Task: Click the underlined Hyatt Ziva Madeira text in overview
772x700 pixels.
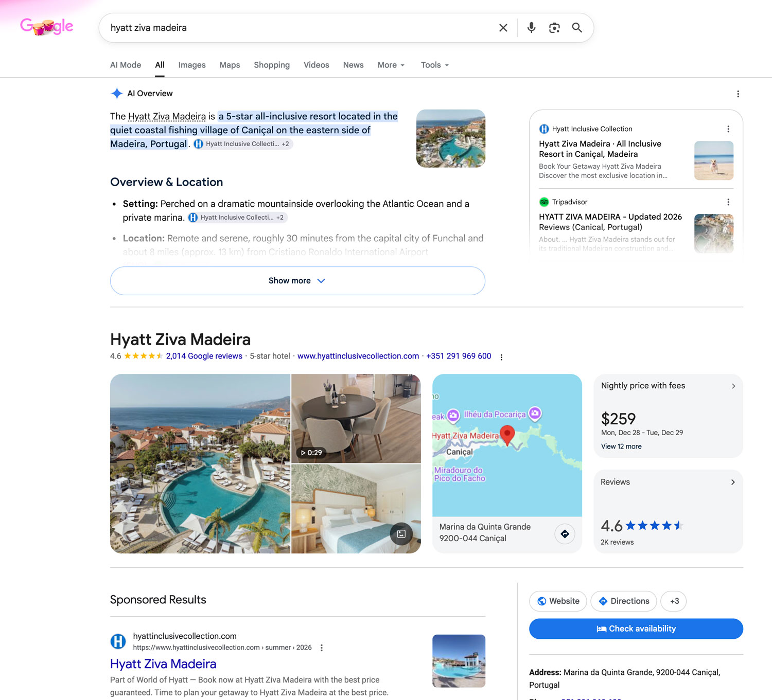Action: 167,116
